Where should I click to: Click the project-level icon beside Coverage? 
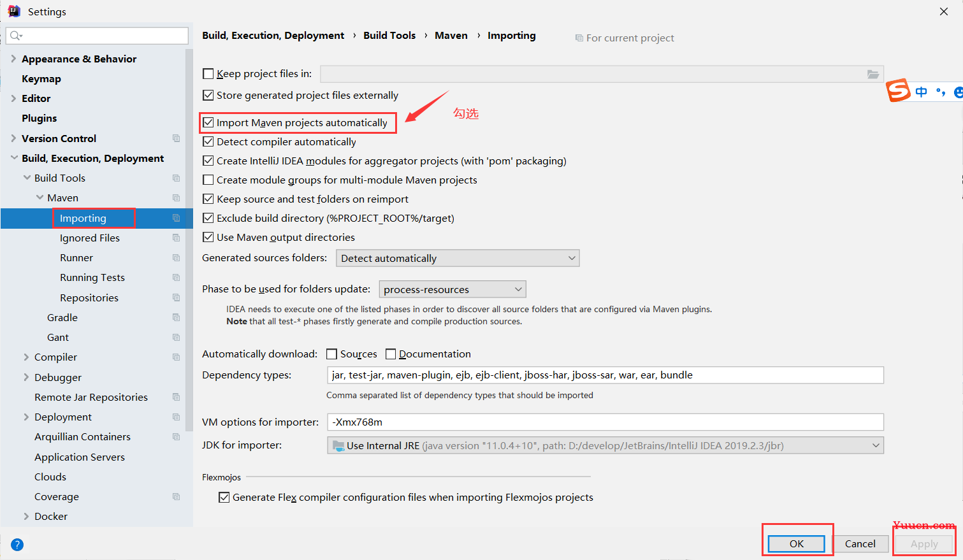coord(177,496)
